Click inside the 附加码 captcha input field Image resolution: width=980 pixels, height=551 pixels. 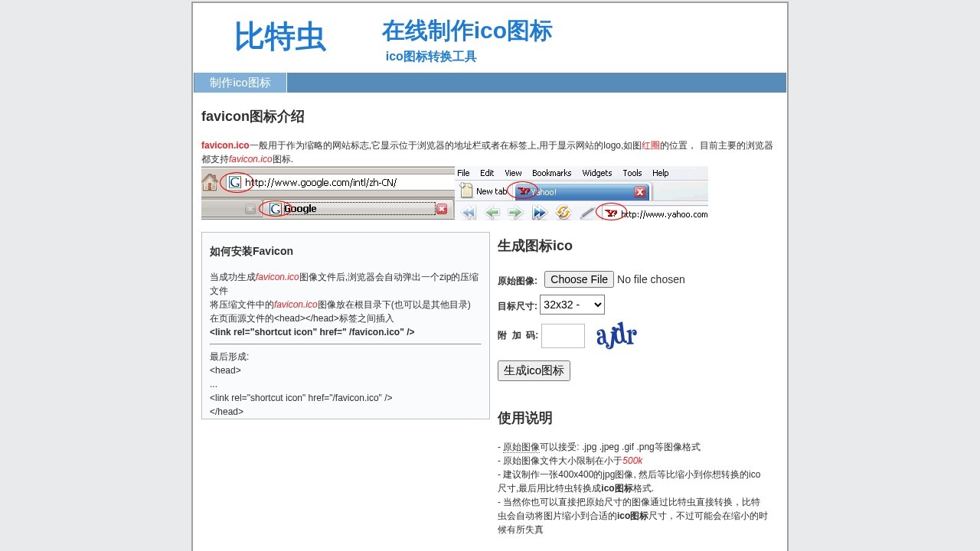coord(563,335)
